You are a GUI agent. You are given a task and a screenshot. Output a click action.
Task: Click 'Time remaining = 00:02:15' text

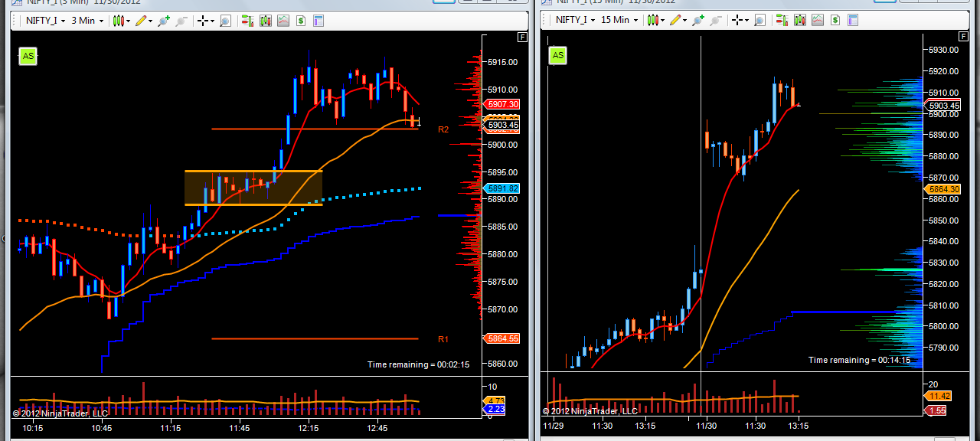click(x=418, y=364)
